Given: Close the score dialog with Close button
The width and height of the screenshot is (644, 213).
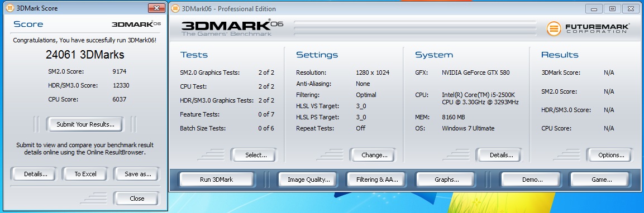Looking at the screenshot, I should [137, 199].
